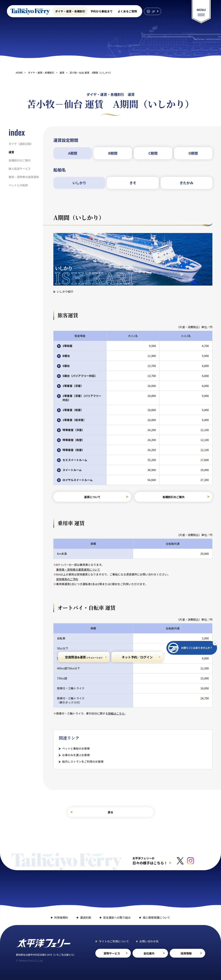This screenshot has height=980, width=221.
Task: Open the JP language dropdown
Action: [153, 11]
